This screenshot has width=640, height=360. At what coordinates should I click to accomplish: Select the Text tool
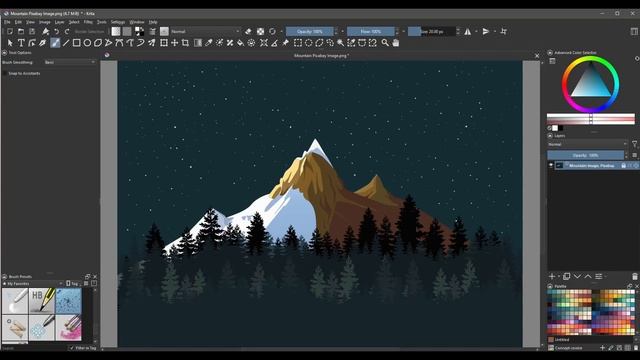21,43
